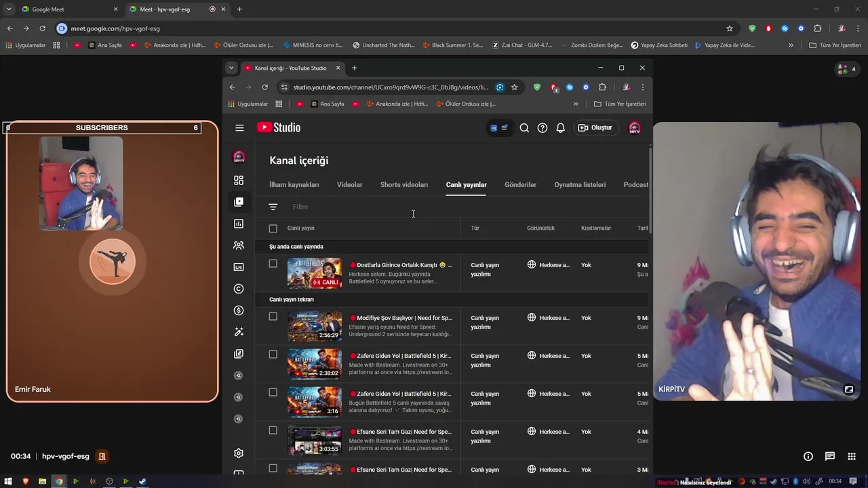Open Meet chat messages icon
Screen dimensions: 868x488
(x=830, y=456)
